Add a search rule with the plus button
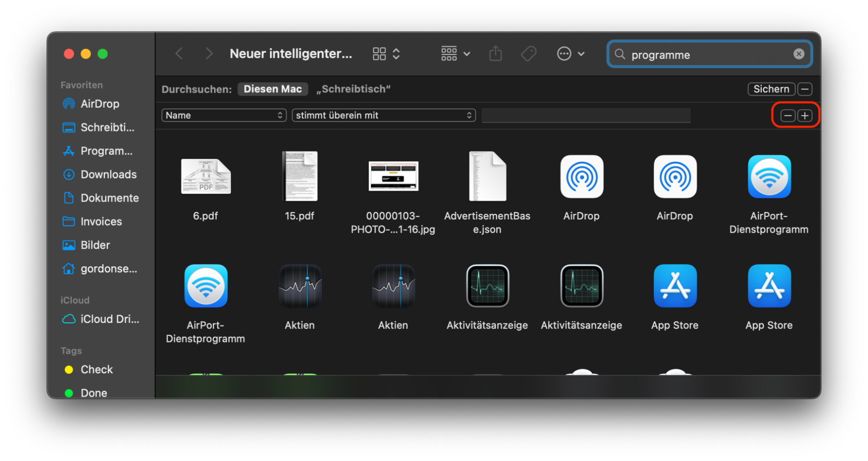 804,115
